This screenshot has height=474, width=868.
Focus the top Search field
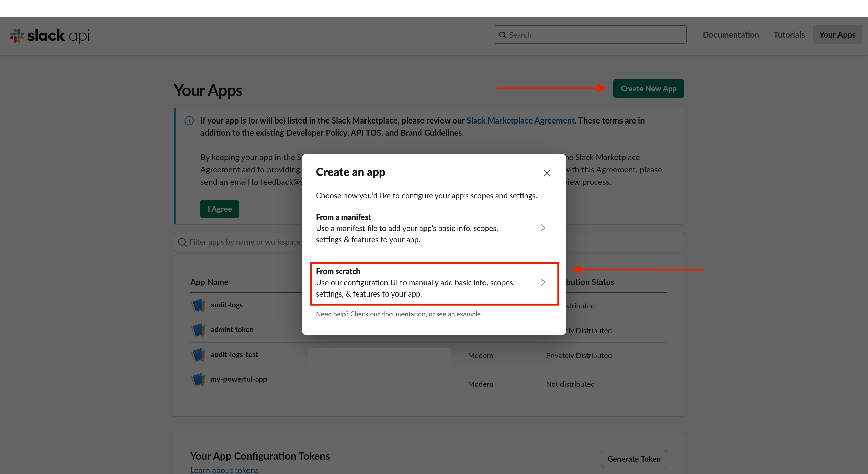click(x=590, y=35)
